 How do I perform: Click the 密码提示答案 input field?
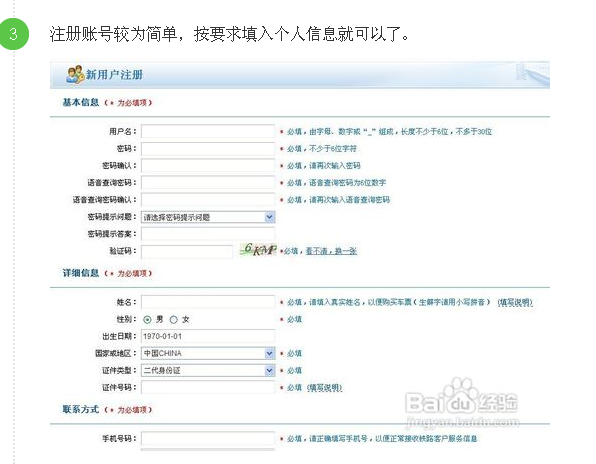[208, 234]
